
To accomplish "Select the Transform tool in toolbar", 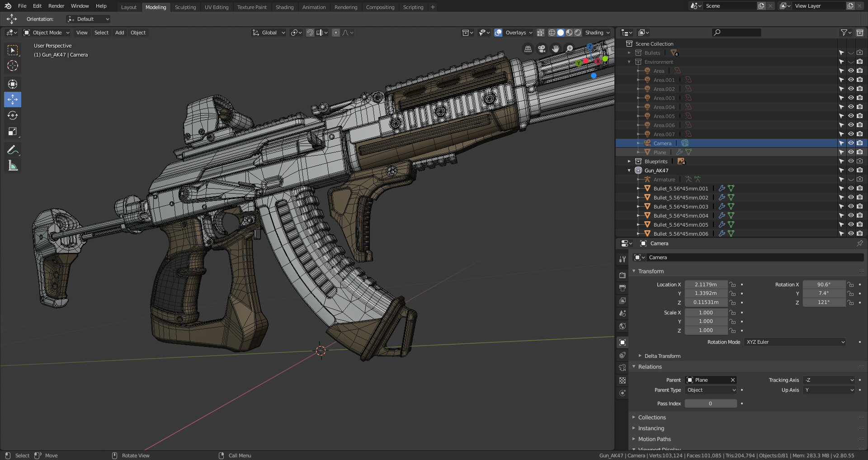I will (13, 84).
